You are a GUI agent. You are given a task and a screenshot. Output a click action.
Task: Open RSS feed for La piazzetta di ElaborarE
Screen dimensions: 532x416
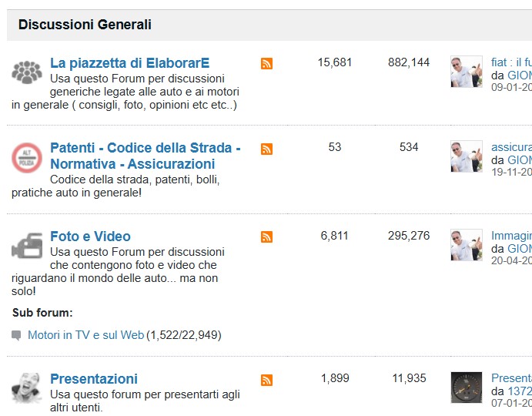point(266,63)
